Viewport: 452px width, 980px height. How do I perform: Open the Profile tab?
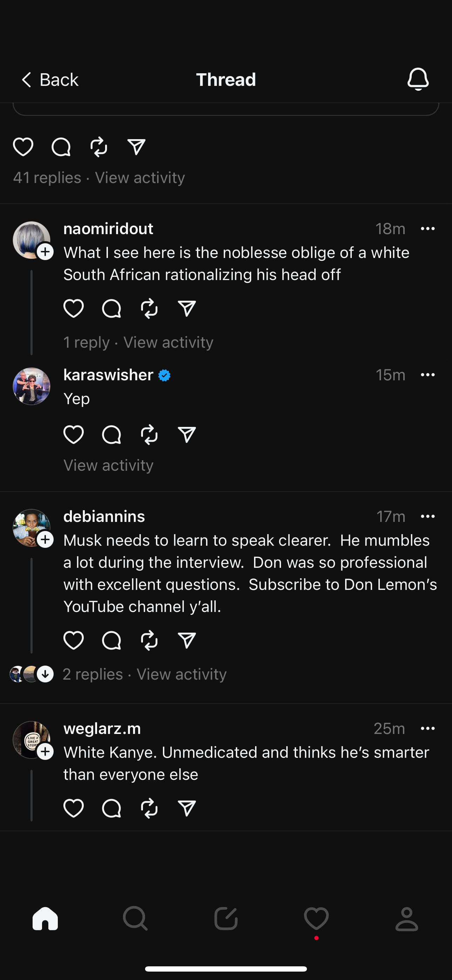[x=407, y=918]
